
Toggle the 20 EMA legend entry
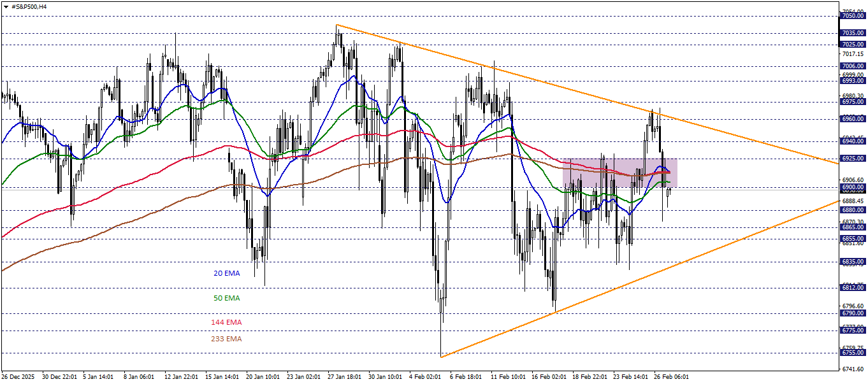pos(226,273)
